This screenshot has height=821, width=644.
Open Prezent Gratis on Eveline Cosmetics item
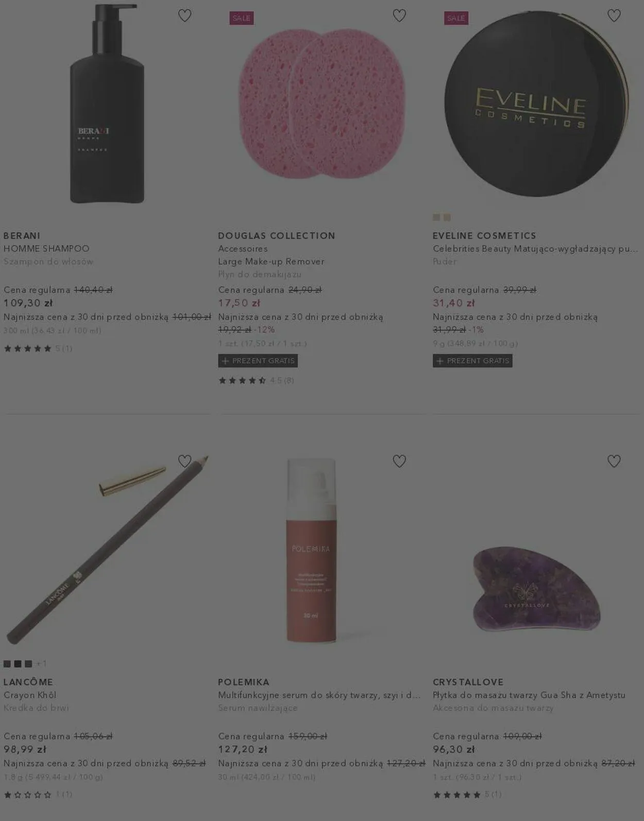click(472, 361)
